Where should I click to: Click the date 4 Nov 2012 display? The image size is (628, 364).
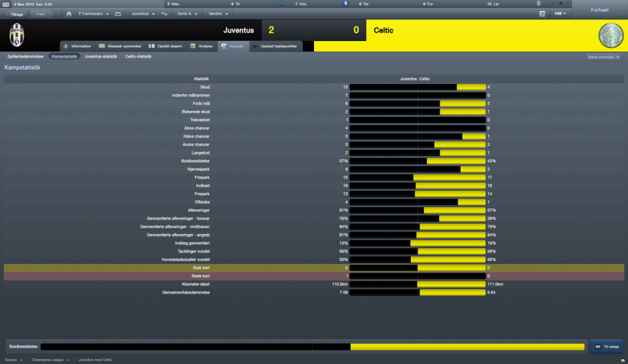[33, 4]
